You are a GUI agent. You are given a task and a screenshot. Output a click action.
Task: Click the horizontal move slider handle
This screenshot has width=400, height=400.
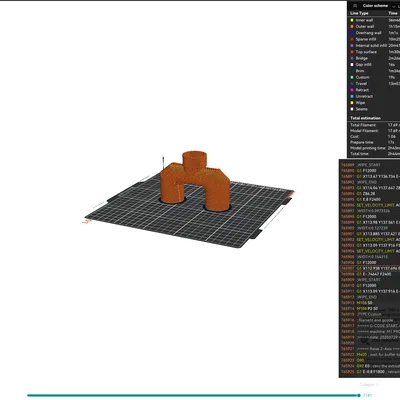[x=359, y=395]
